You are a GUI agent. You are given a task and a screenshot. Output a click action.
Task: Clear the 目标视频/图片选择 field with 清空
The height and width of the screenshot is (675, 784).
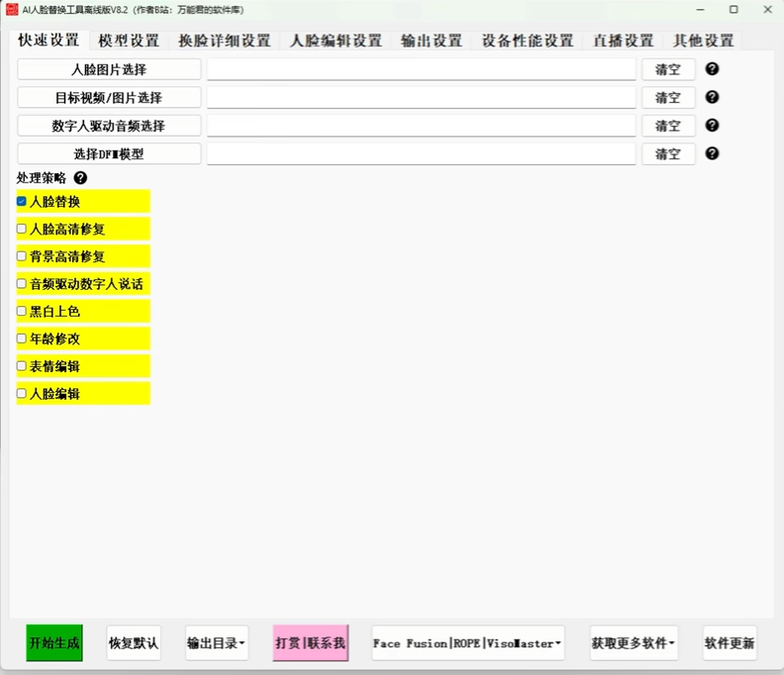668,97
